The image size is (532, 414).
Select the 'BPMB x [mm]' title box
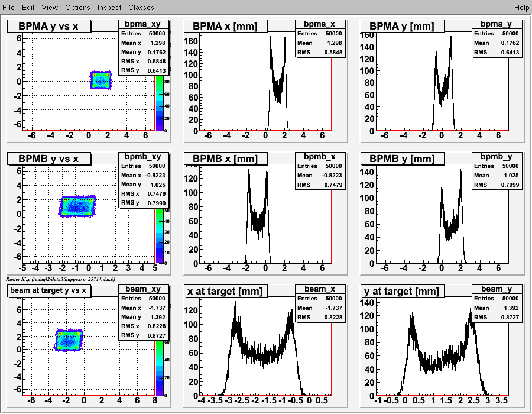point(226,159)
